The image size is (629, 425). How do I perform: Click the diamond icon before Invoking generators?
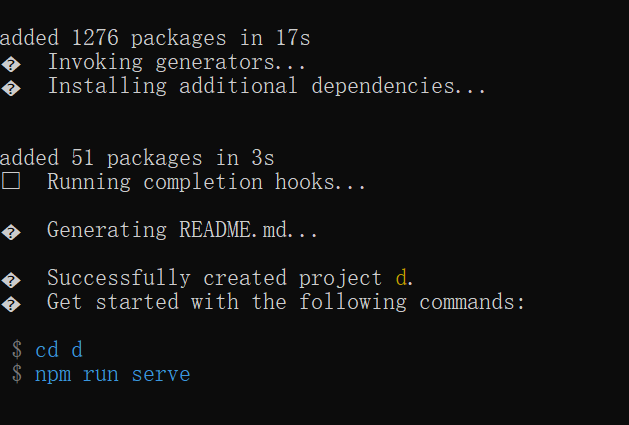coord(11,64)
